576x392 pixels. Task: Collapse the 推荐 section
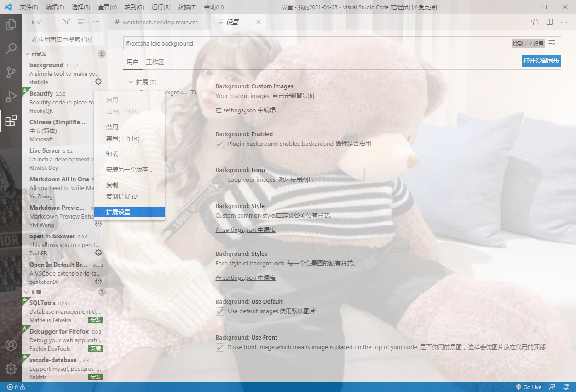(x=27, y=292)
